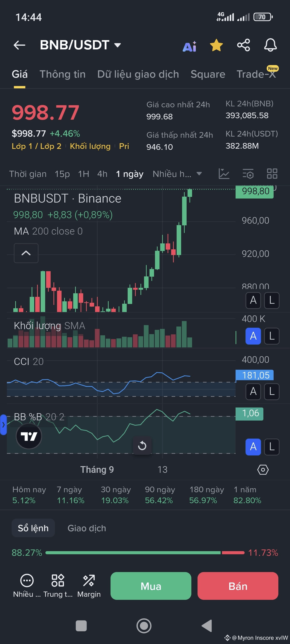Tap the Hôm nay 5.12% performance
This screenshot has height=644, width=290.
[x=29, y=495]
